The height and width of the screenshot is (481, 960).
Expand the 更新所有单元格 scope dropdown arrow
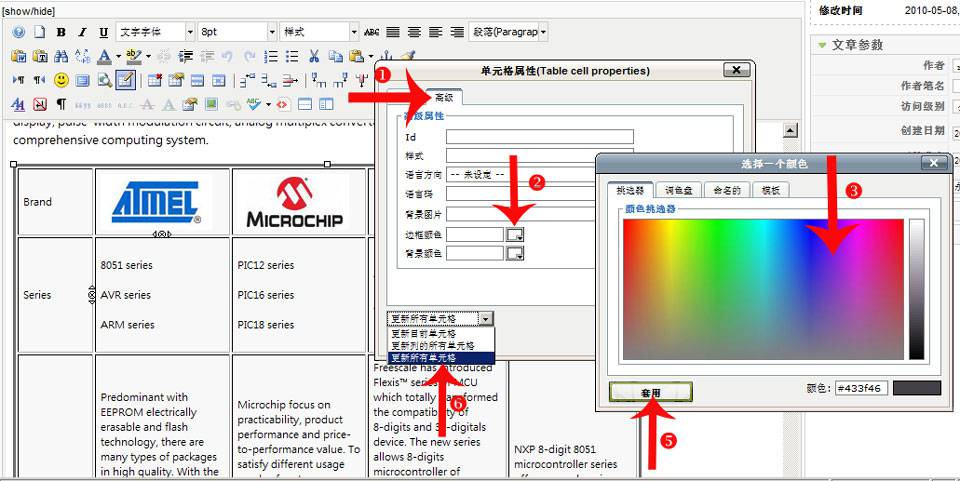pyautogui.click(x=486, y=319)
